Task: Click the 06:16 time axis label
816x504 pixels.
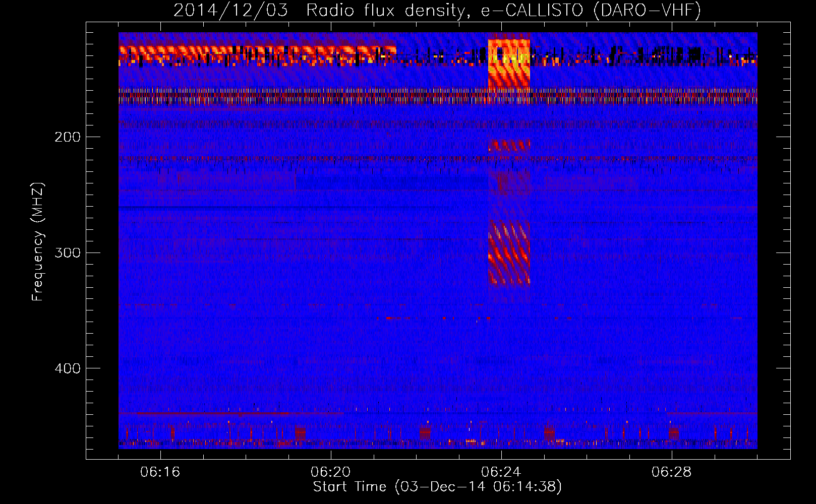Action: pos(160,472)
